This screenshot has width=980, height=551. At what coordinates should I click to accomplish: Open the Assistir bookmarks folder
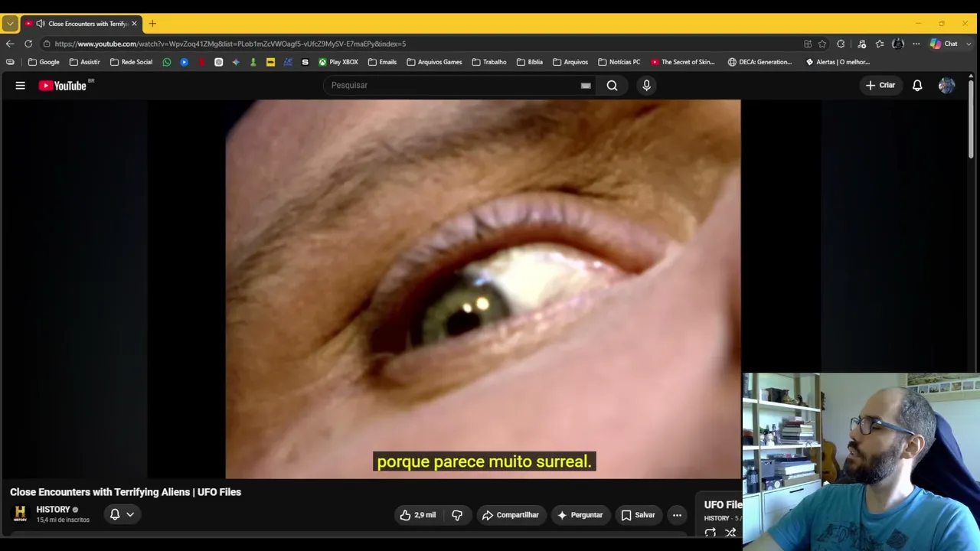[84, 62]
